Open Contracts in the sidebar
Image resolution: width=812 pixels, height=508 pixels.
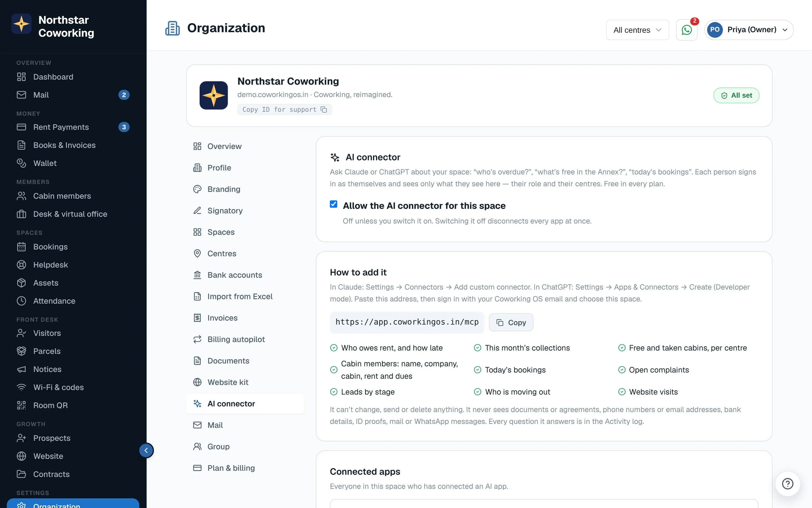click(73, 474)
